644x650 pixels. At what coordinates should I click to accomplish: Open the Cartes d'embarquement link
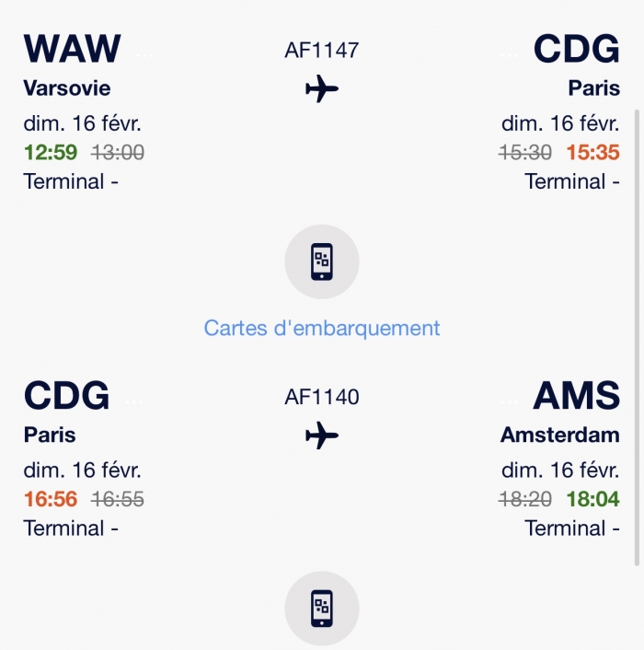tap(322, 328)
